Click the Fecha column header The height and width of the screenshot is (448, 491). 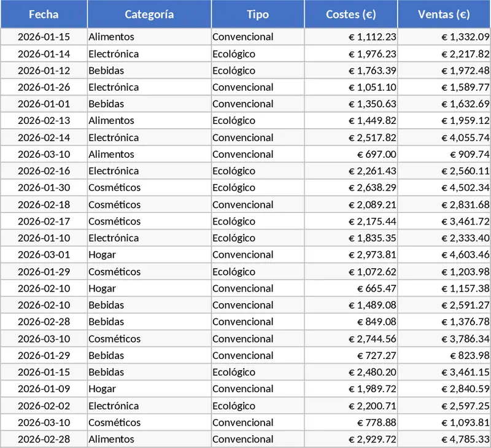pyautogui.click(x=44, y=14)
